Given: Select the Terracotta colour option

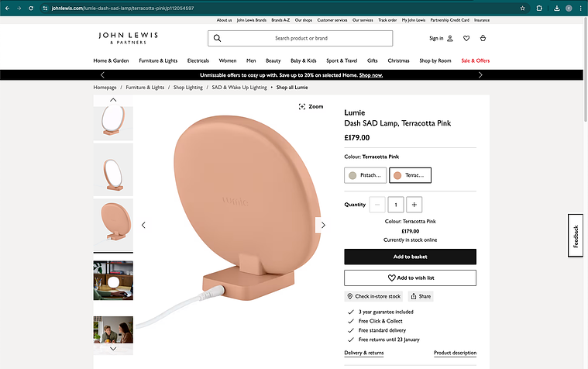Looking at the screenshot, I should 410,175.
